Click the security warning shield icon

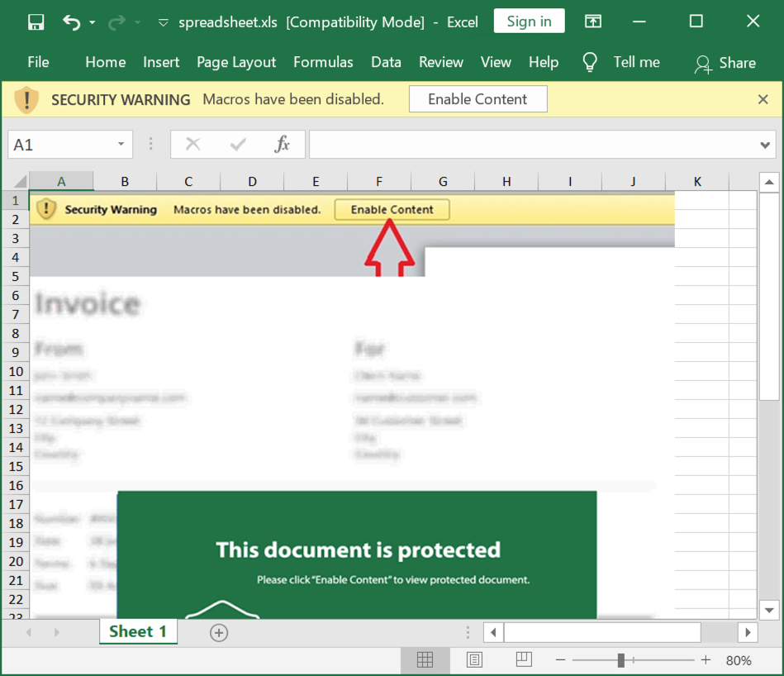click(x=26, y=99)
